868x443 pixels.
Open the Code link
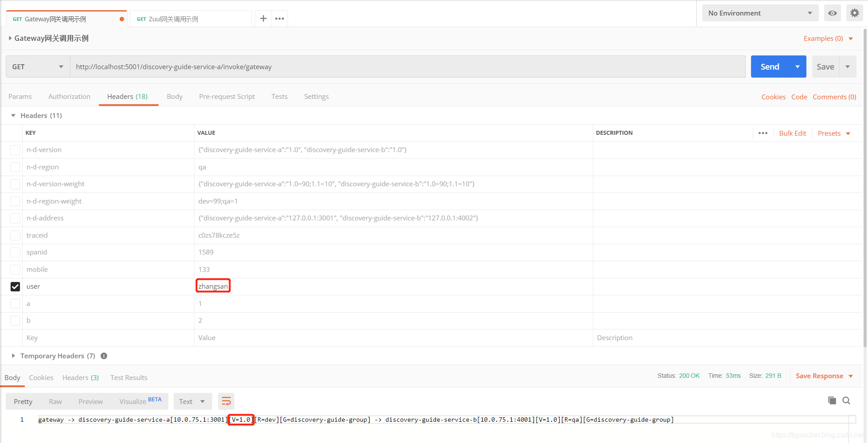point(799,97)
